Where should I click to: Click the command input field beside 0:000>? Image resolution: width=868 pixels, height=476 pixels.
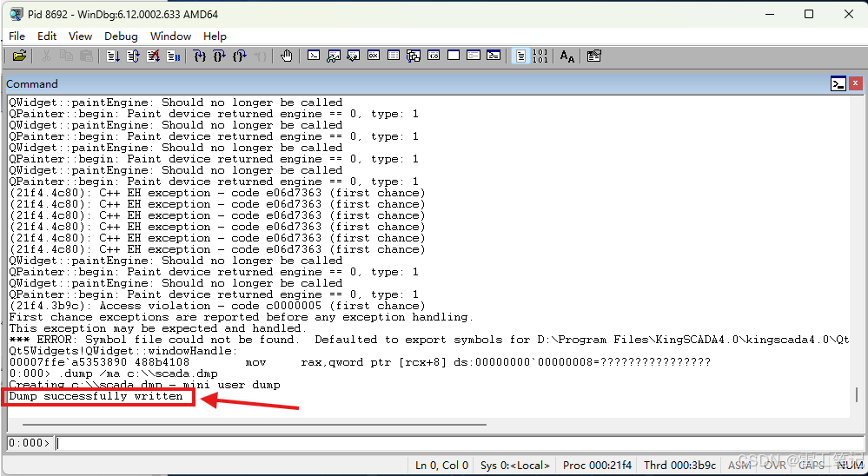click(458, 443)
